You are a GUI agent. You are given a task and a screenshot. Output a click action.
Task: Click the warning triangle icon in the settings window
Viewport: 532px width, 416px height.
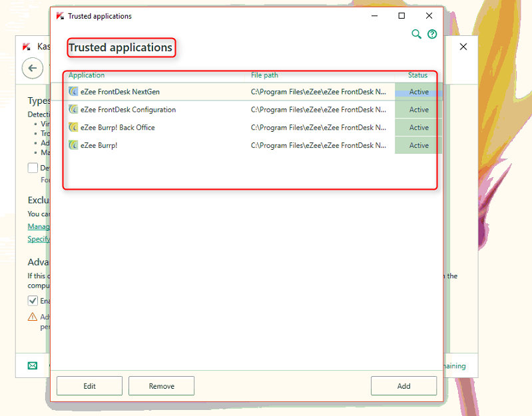coord(32,317)
